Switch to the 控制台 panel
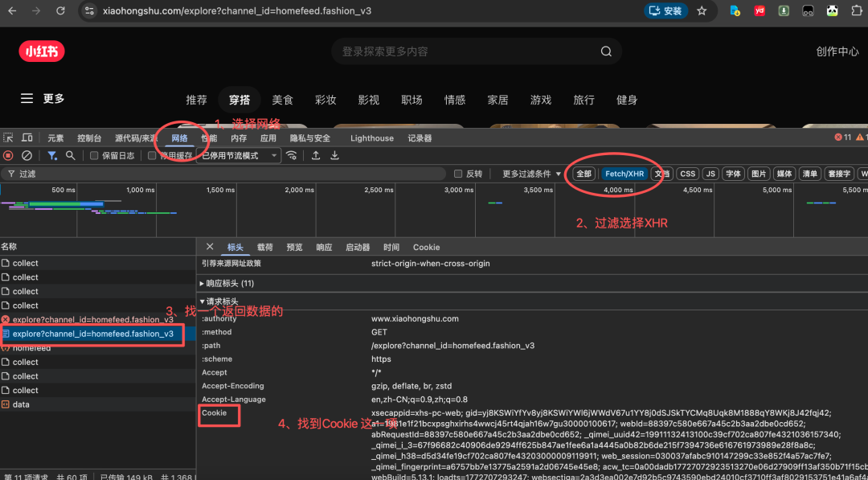 (89, 138)
